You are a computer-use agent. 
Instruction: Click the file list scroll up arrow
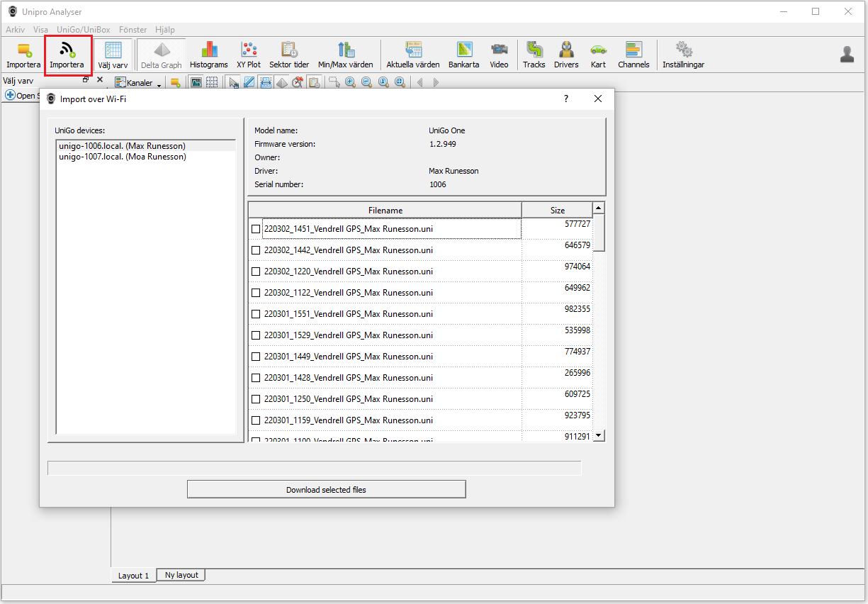(599, 208)
